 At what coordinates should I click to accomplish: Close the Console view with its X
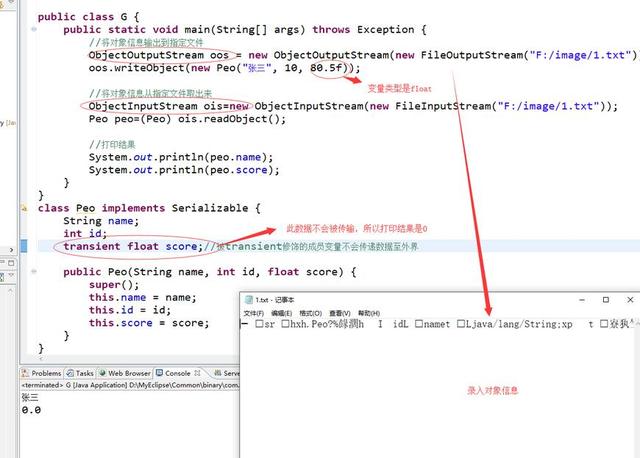pyautogui.click(x=198, y=373)
